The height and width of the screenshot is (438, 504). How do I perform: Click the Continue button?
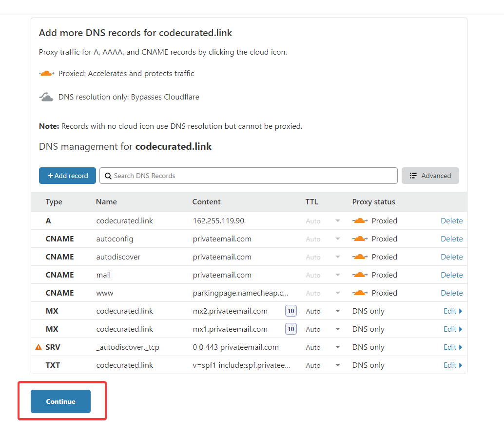(61, 401)
